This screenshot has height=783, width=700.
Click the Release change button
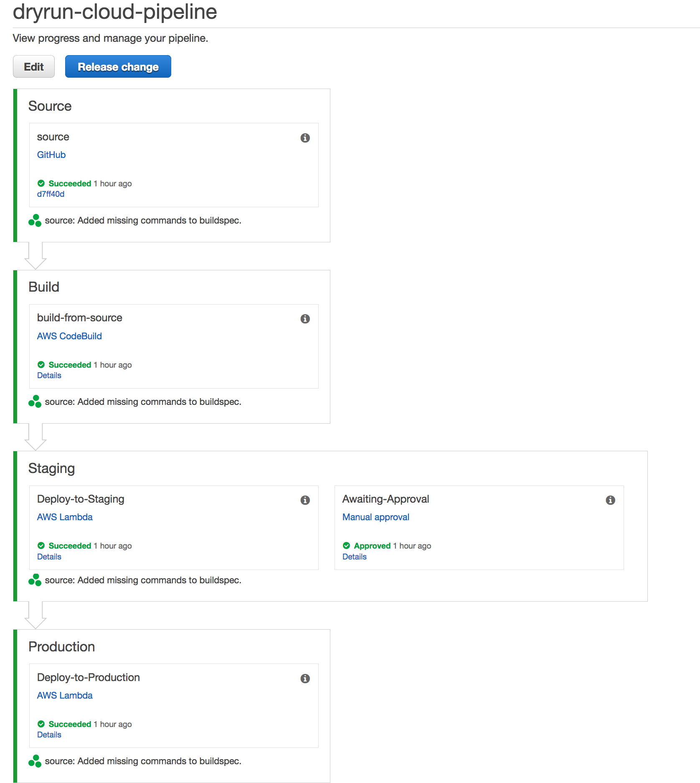(x=118, y=66)
